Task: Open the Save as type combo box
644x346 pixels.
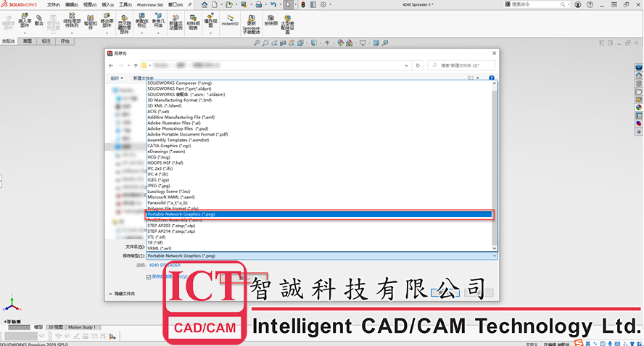Action: click(x=321, y=256)
